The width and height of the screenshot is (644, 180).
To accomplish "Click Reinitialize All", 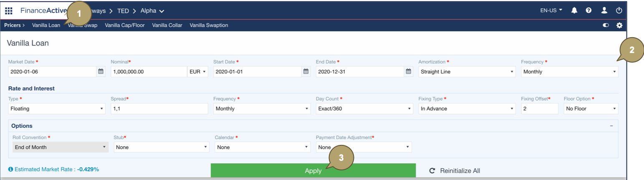I will (x=455, y=171).
